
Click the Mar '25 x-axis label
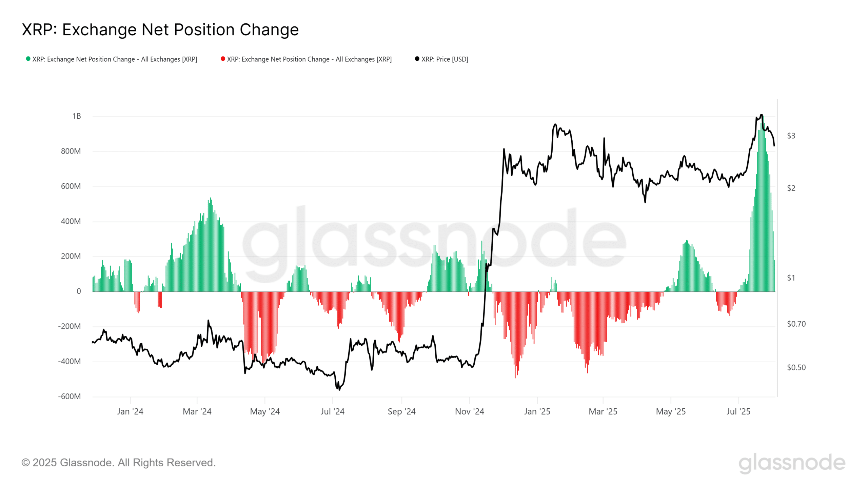[x=603, y=411]
